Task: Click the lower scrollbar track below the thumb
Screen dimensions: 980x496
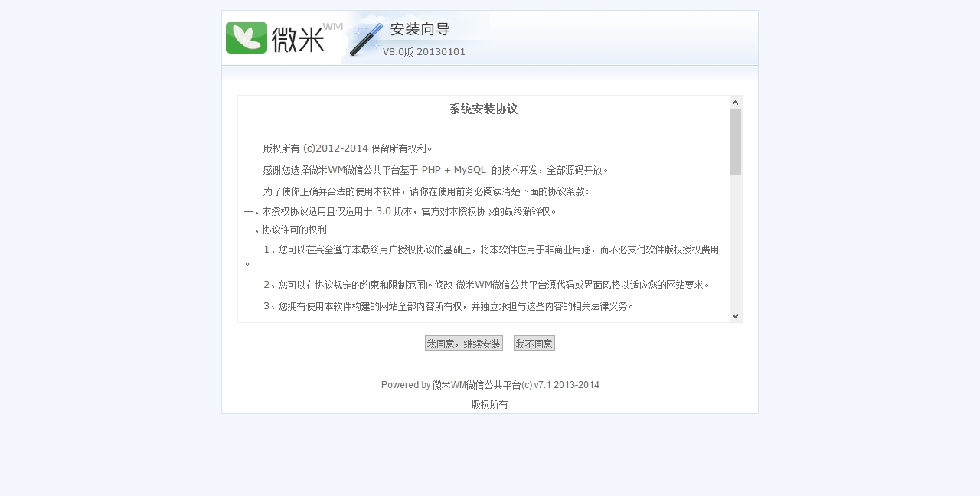Action: (x=736, y=242)
